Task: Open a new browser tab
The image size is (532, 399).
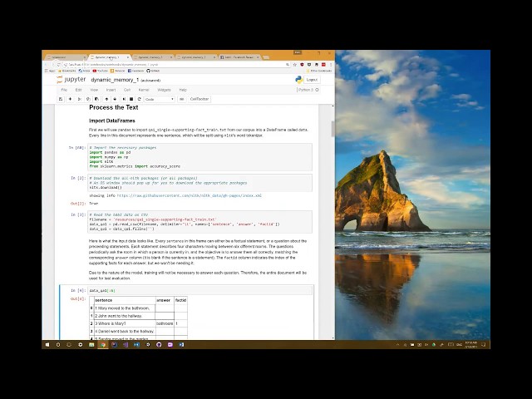Action: (x=266, y=57)
